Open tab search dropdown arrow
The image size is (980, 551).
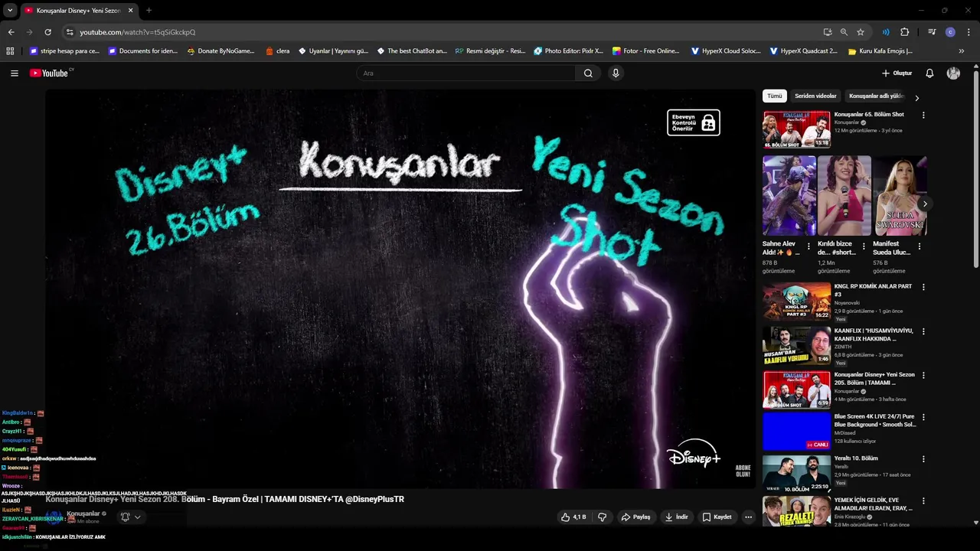click(x=10, y=11)
